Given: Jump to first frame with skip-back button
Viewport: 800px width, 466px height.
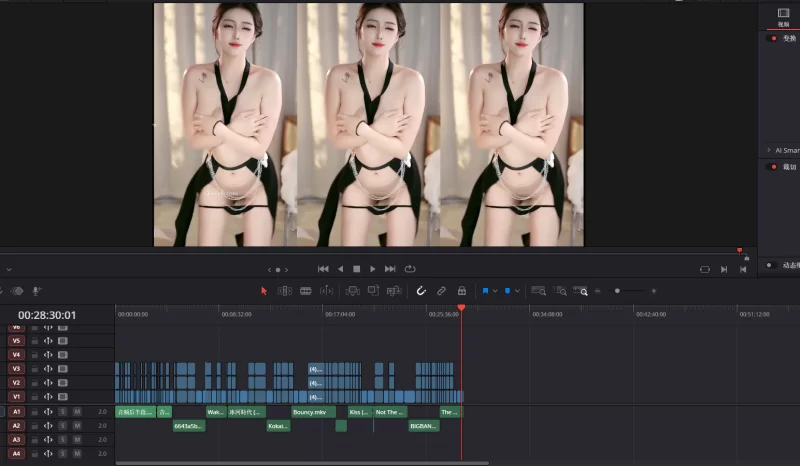Looking at the screenshot, I should coord(323,269).
